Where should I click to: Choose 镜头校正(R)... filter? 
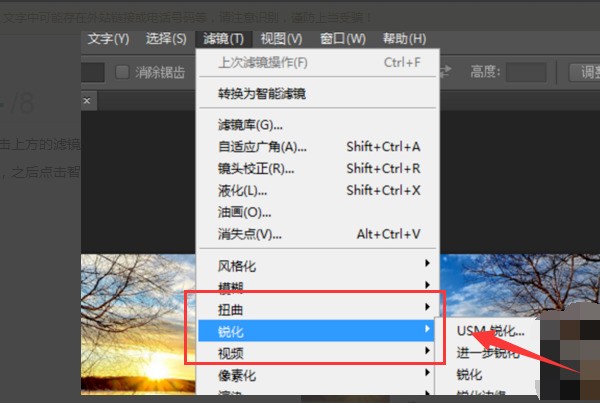(318, 168)
